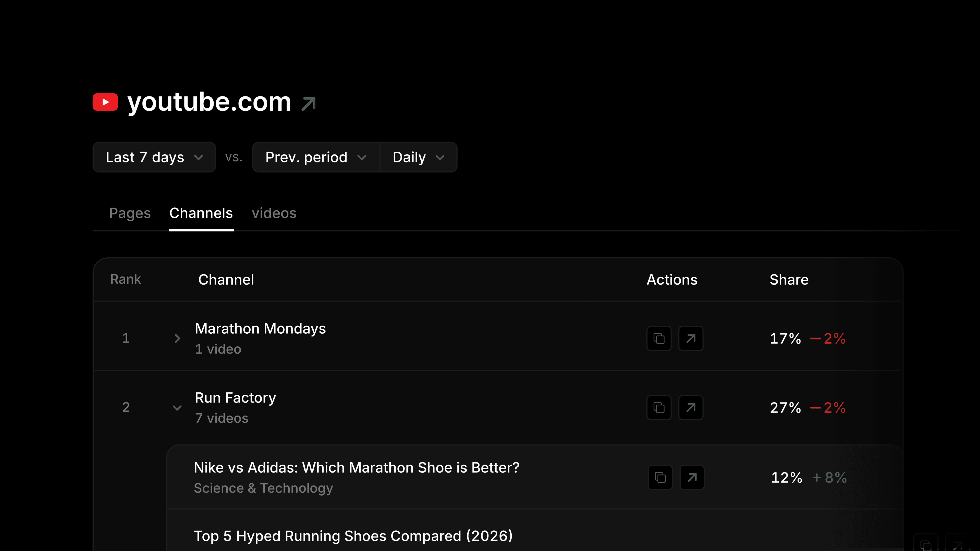Click the YouTube logo icon

(105, 102)
